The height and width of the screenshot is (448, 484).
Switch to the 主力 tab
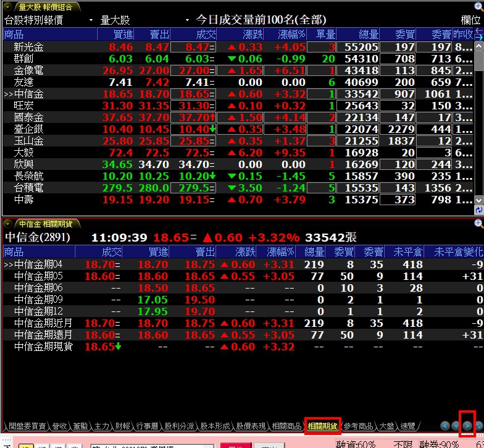101,426
